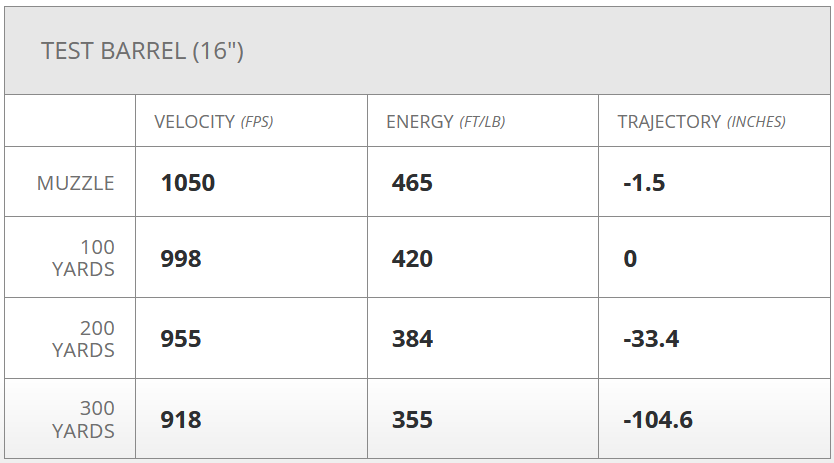Image resolution: width=834 pixels, height=463 pixels.
Task: Select the VELOCITY (FPS) column header
Action: [x=213, y=122]
